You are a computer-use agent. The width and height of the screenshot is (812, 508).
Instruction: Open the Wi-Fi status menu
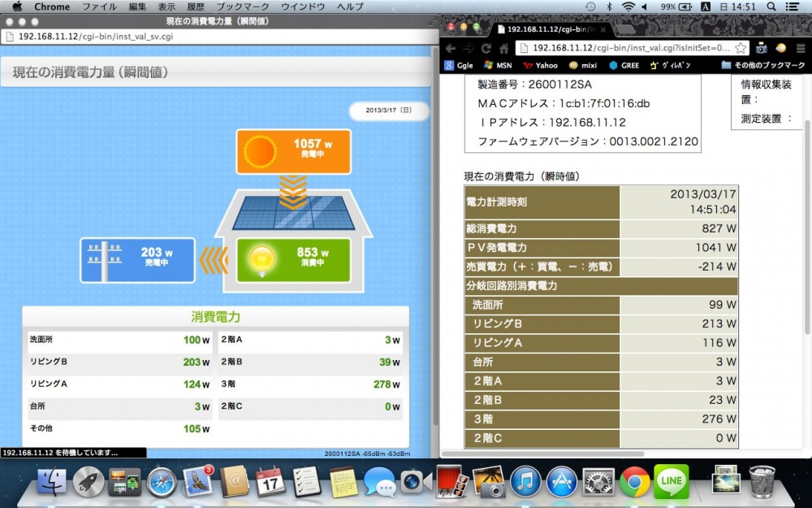[628, 7]
